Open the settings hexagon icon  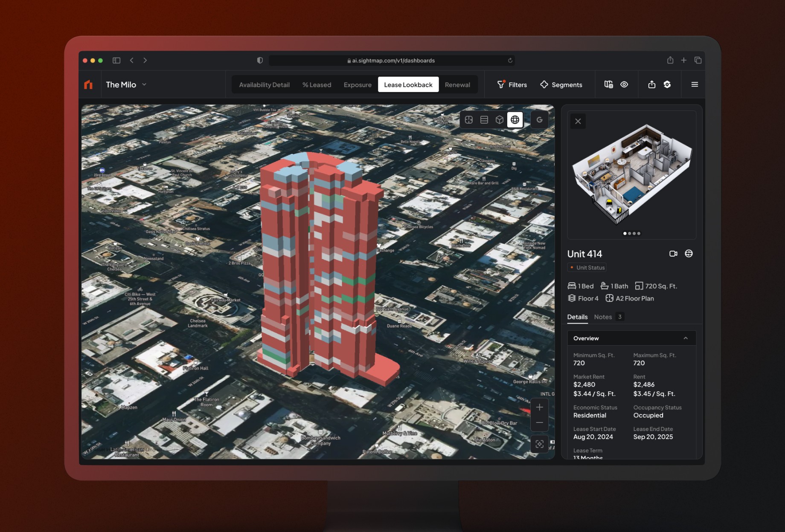click(667, 84)
